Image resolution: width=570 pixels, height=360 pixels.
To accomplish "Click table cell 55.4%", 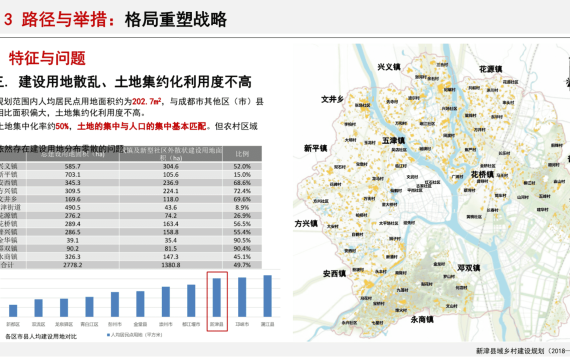I will [242, 232].
